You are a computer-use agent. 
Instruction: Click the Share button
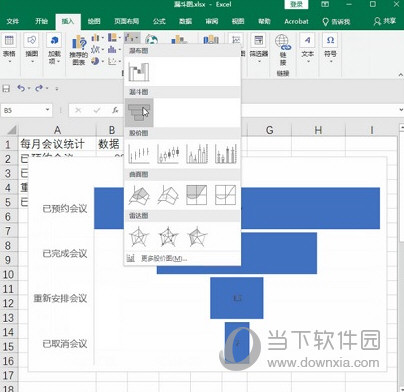pyautogui.click(x=385, y=21)
